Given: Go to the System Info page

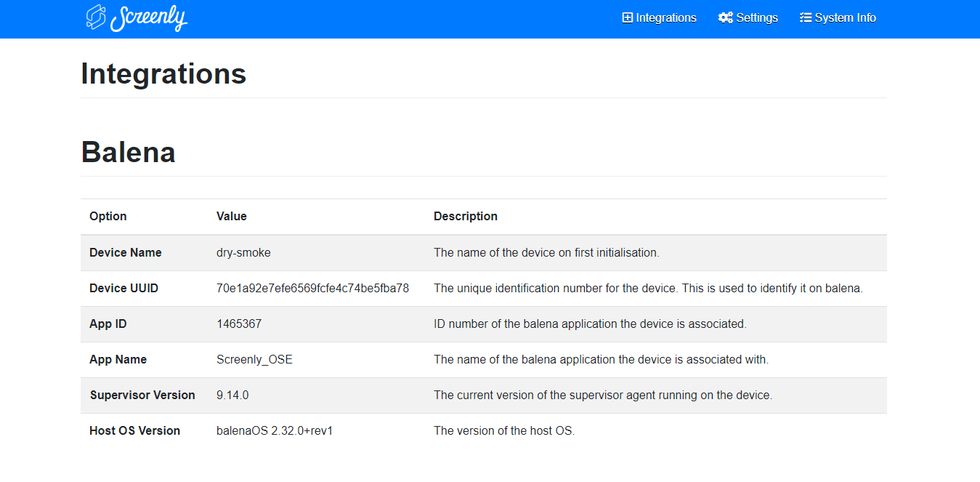Looking at the screenshot, I should pyautogui.click(x=845, y=18).
